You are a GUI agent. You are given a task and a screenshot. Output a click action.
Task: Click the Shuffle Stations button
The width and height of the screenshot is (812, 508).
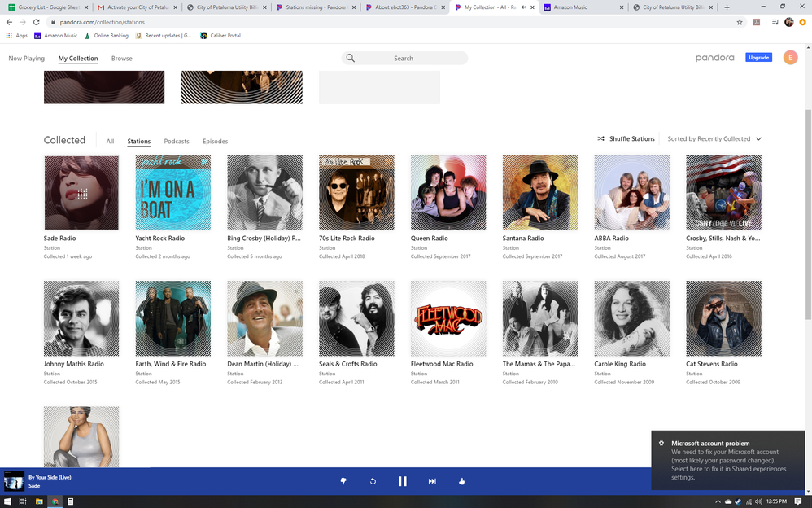tap(626, 138)
